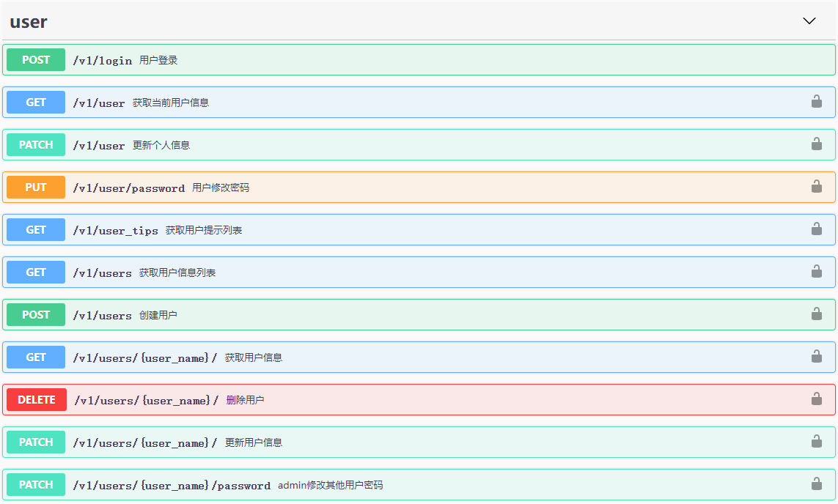Click the green POST badge on /v1/login
Viewport: 838px width, 504px height.
[35, 59]
